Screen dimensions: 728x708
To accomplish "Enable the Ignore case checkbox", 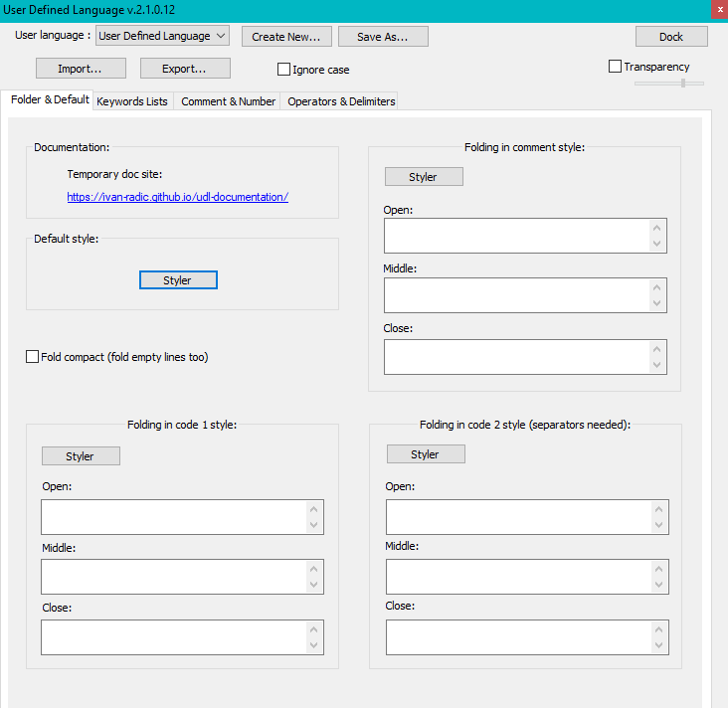I will point(284,70).
